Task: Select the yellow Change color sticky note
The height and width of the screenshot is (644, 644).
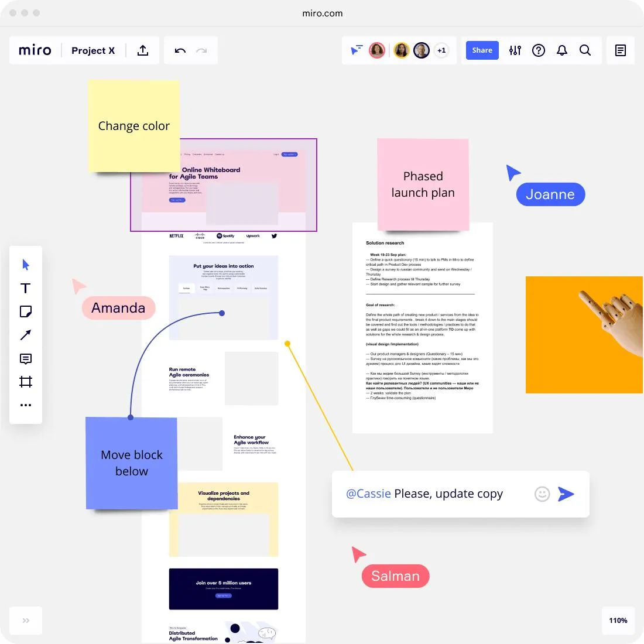Action: tap(134, 126)
